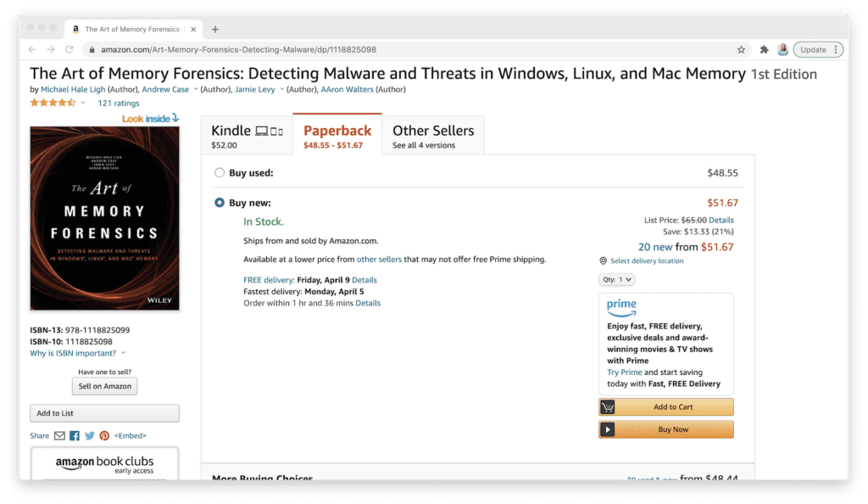Switch to the Kindle format tab
Image resolution: width=868 pixels, height=504 pixels.
coord(247,136)
